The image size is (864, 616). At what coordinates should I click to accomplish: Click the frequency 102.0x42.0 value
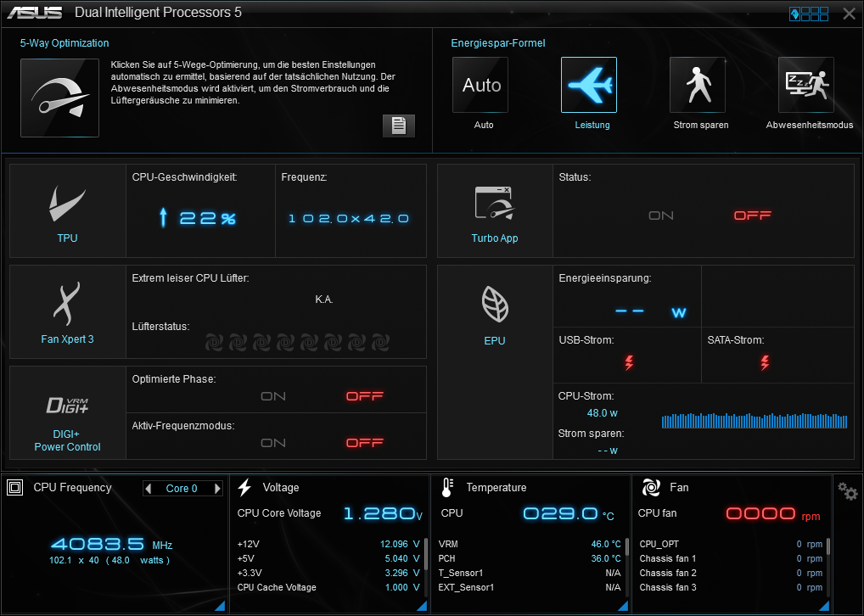click(349, 219)
